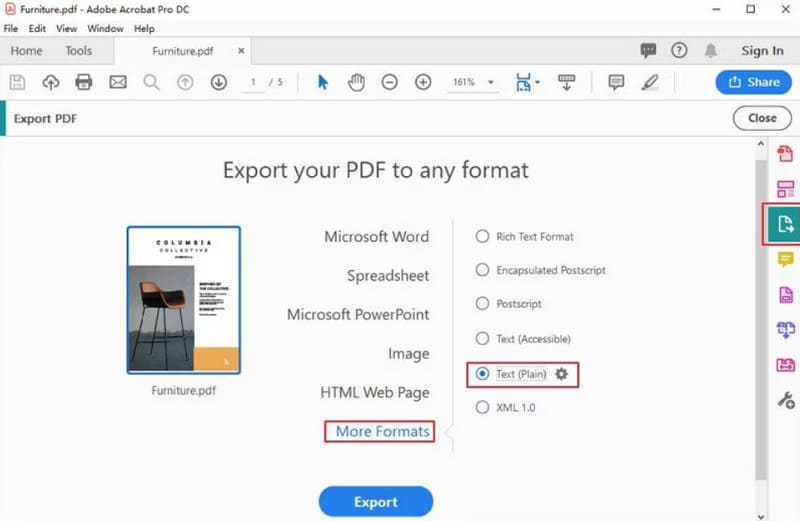Open the Edit menu

37,29
